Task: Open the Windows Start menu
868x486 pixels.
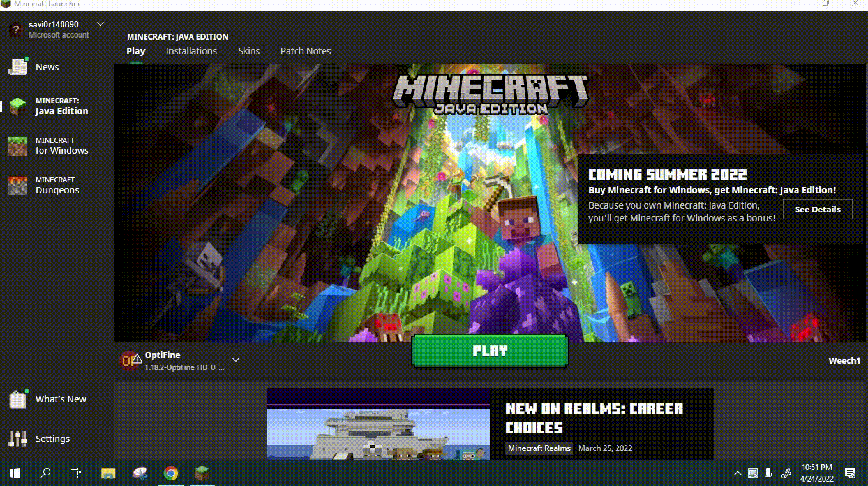Action: 15,473
